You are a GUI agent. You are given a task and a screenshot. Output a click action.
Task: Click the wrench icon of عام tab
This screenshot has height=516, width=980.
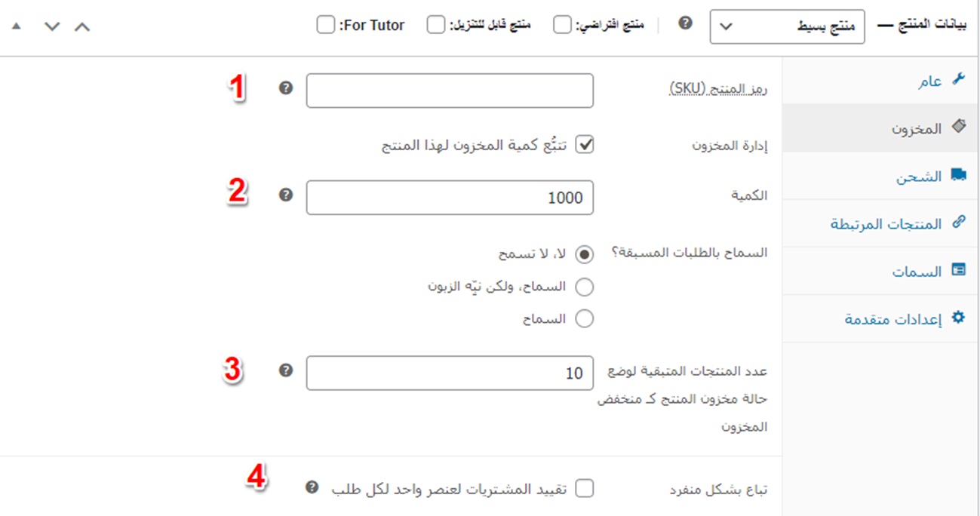click(958, 79)
